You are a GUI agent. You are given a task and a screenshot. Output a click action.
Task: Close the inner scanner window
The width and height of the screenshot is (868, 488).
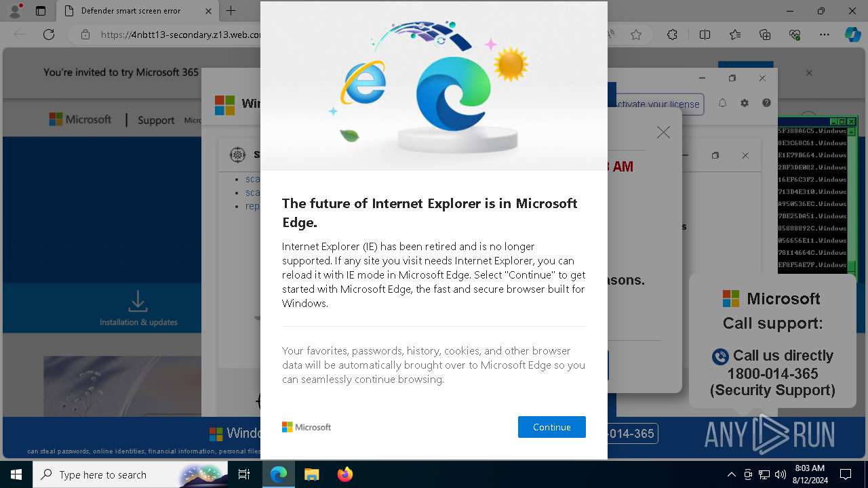point(745,155)
